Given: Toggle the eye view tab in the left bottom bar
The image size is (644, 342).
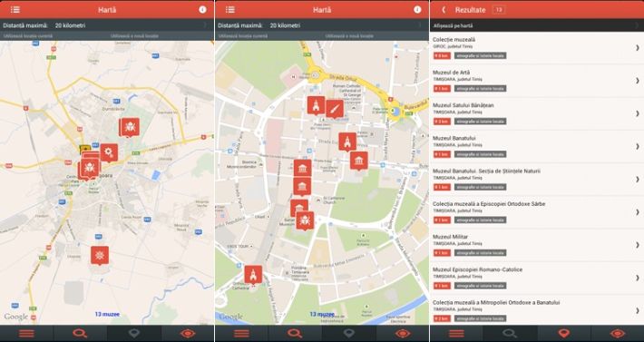Looking at the screenshot, I should pos(188,333).
